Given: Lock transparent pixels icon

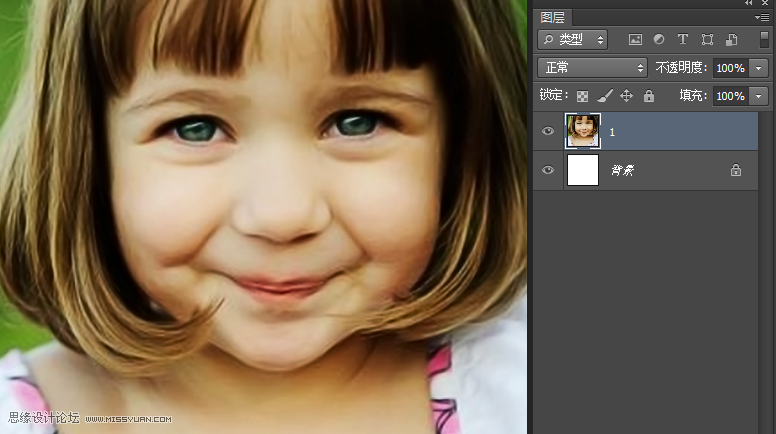Looking at the screenshot, I should pyautogui.click(x=582, y=96).
